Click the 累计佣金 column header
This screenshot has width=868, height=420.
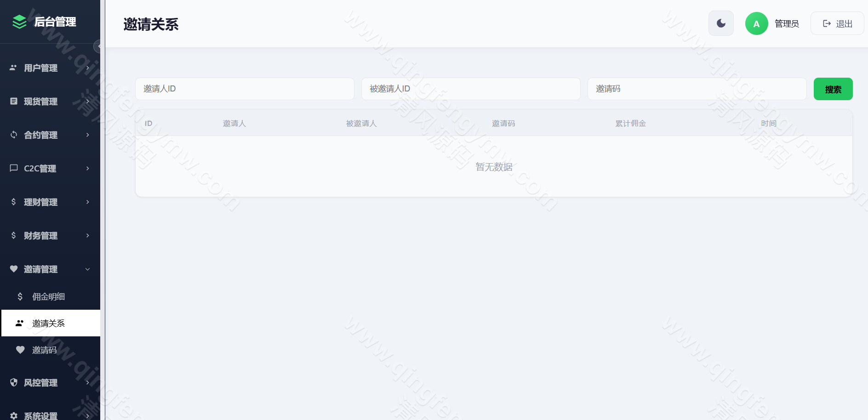coord(631,123)
